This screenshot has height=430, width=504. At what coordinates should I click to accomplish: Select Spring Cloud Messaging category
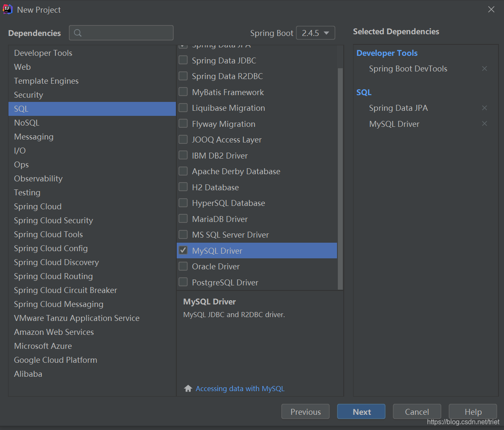[x=92, y=304]
